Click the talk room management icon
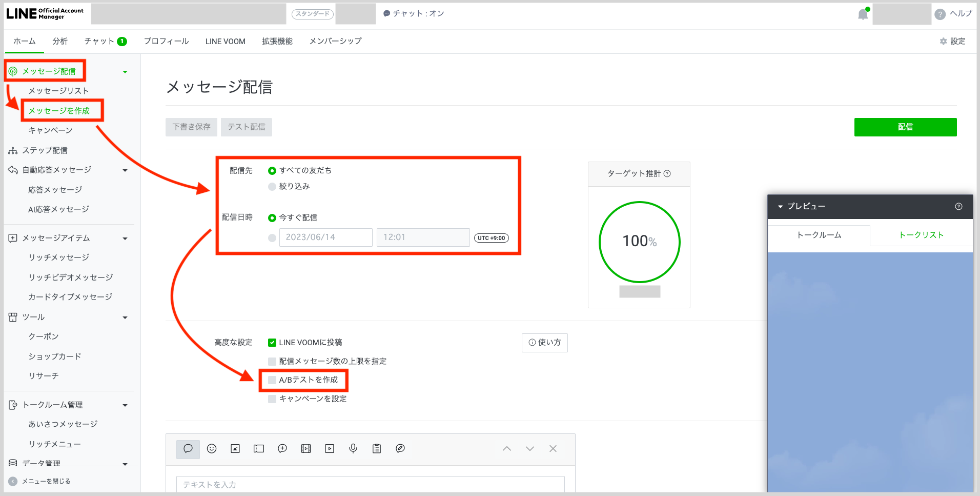 pyautogui.click(x=13, y=405)
